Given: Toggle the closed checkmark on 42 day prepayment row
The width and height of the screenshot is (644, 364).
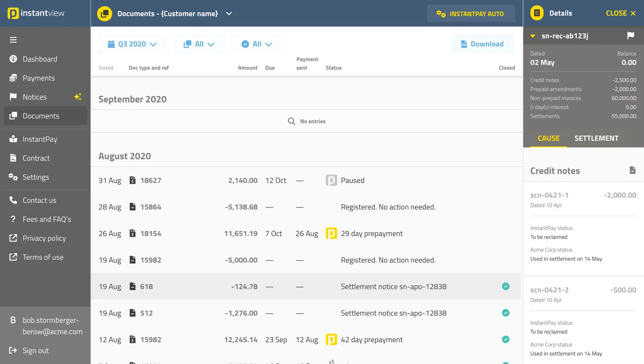Looking at the screenshot, I should click(505, 339).
